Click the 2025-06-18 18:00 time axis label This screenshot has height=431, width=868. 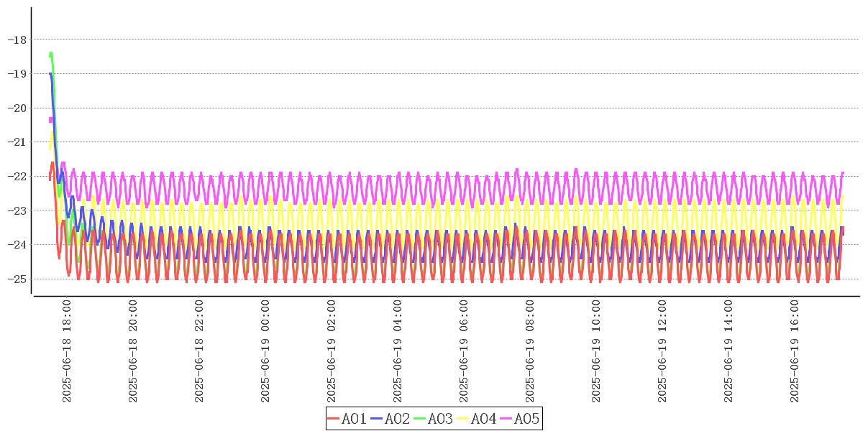67,351
